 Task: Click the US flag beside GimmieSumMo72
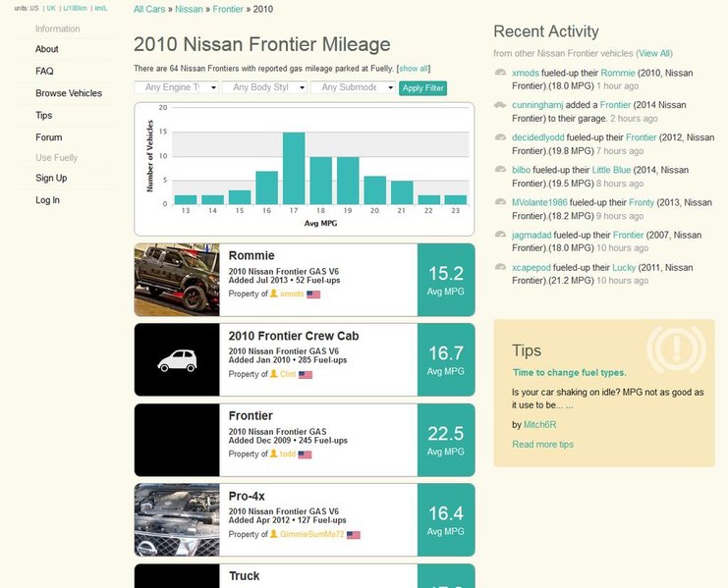pyautogui.click(x=354, y=535)
